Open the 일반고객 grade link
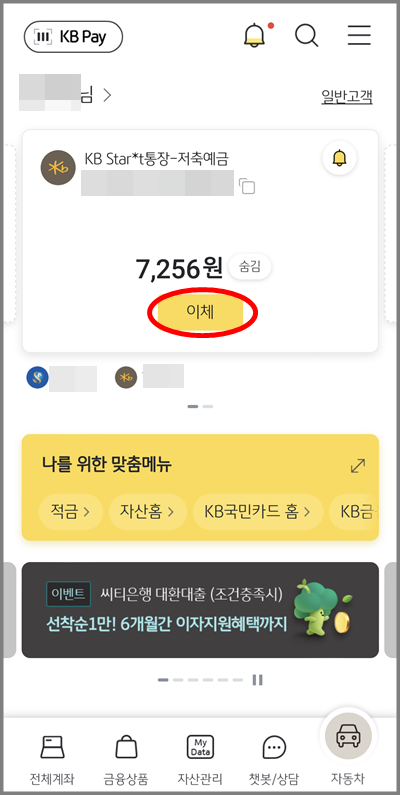The width and height of the screenshot is (400, 795). (x=347, y=96)
